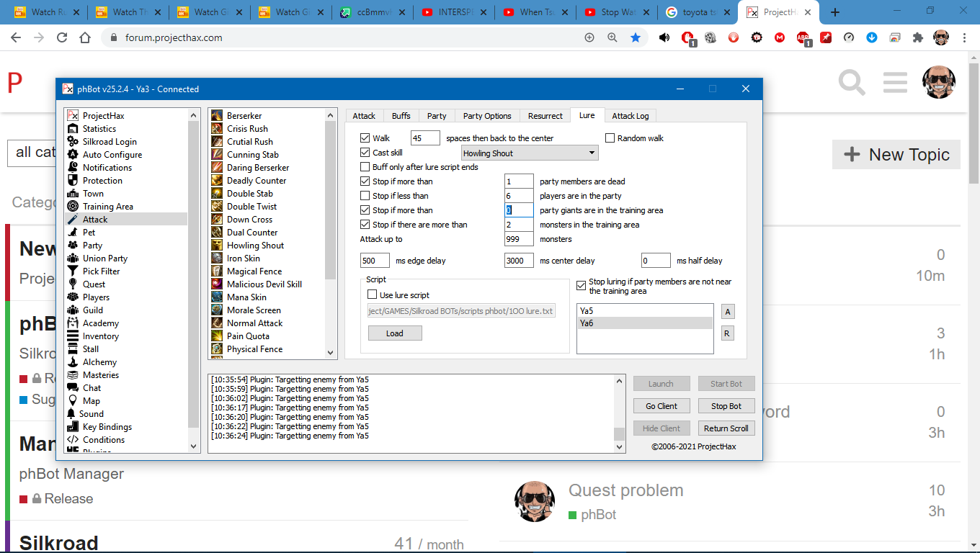This screenshot has height=553, width=980.
Task: Switch to the Attack Log tab
Action: click(x=630, y=116)
